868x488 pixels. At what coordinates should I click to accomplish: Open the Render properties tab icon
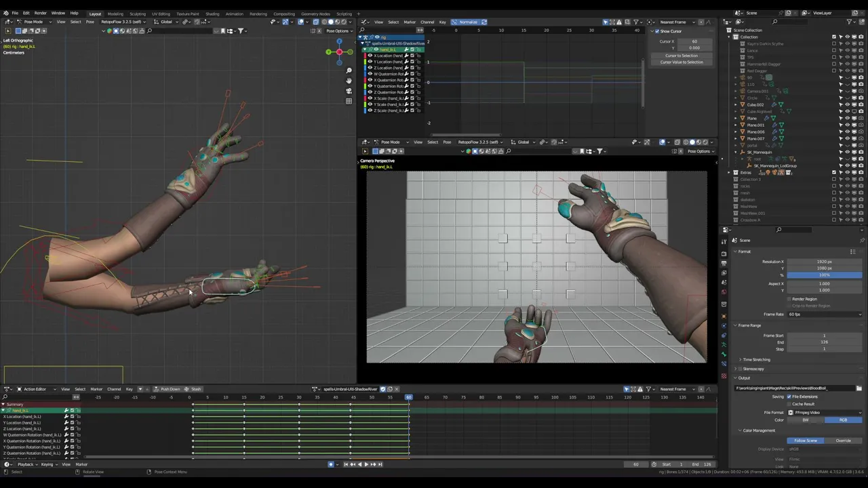[724, 253]
